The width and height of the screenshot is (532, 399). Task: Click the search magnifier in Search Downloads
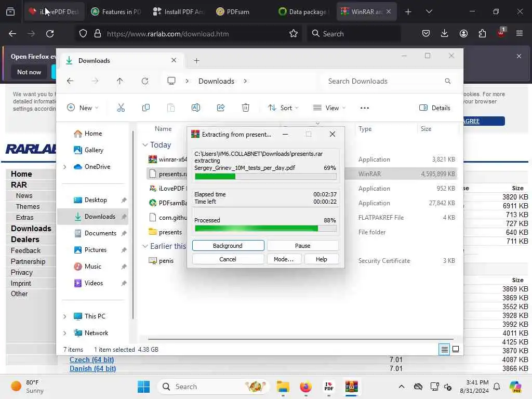coord(447,81)
